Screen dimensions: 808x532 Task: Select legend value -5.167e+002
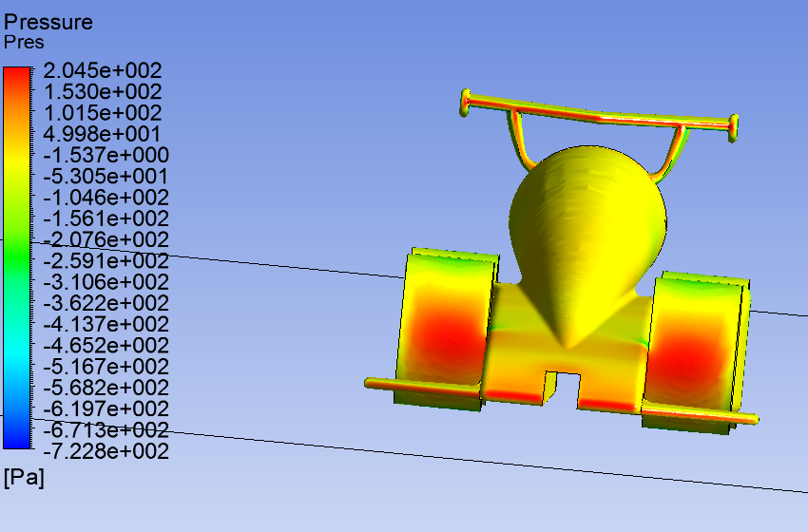[106, 367]
